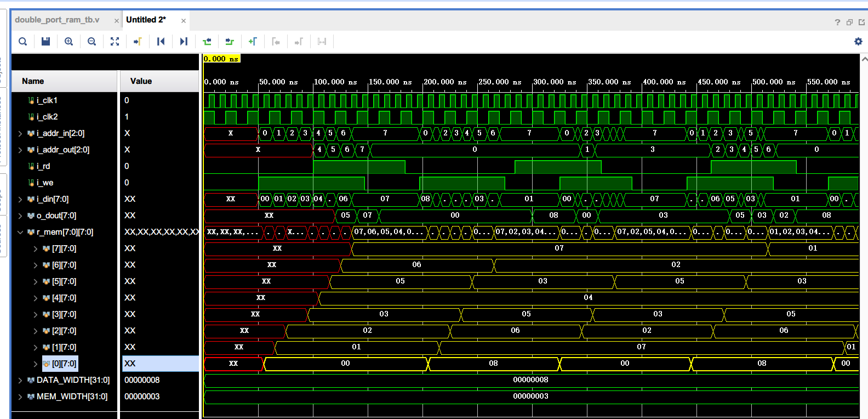Click the Name column header
The image size is (868, 419).
[x=33, y=81]
